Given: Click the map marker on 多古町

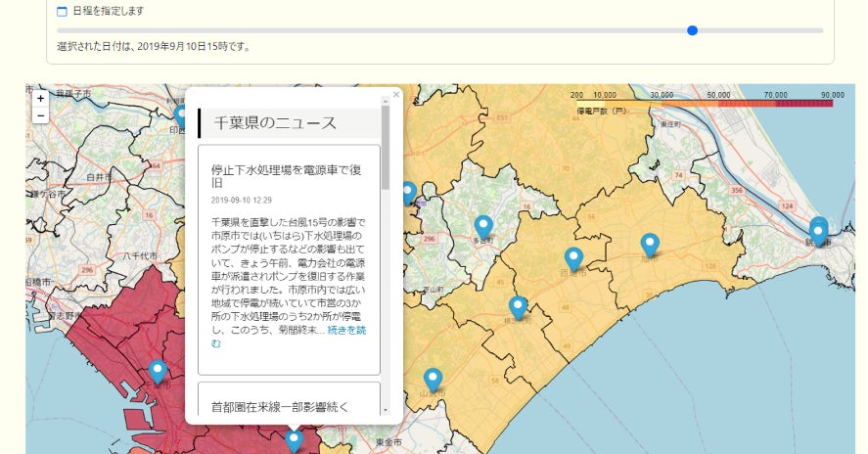Looking at the screenshot, I should (x=482, y=226).
